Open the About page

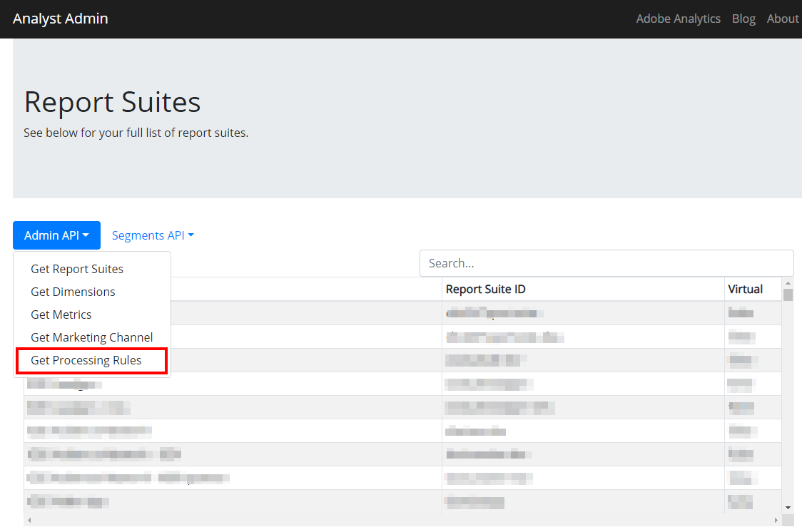click(x=782, y=19)
